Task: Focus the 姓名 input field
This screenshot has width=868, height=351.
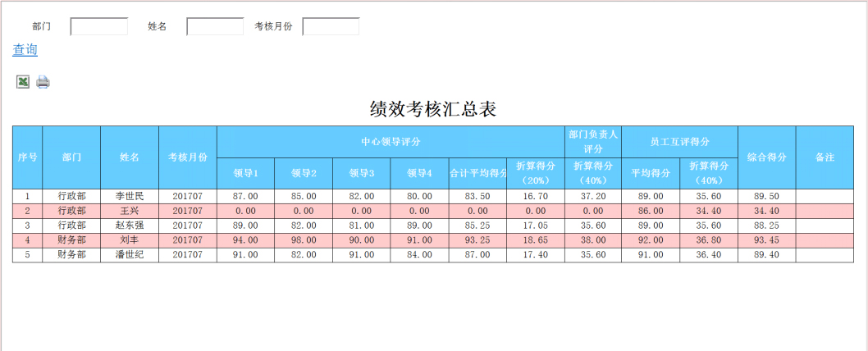Action: [215, 27]
